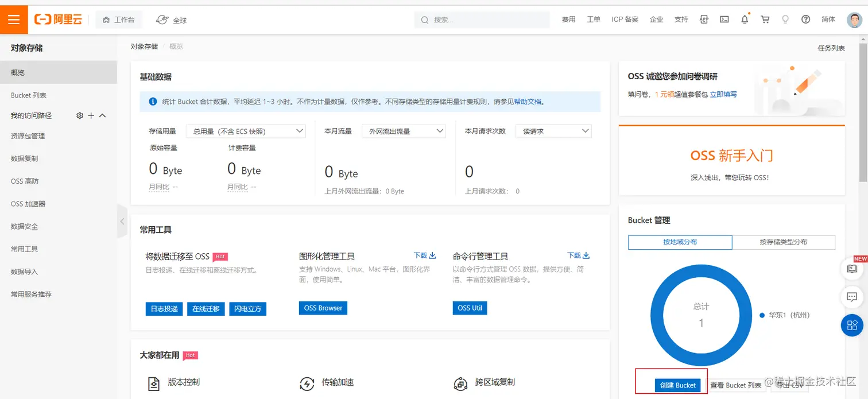Click the 对象存储 breadcrumb

[x=144, y=47]
